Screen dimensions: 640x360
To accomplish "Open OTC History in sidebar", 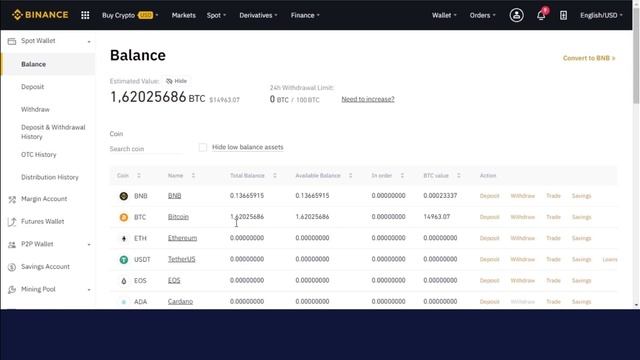I will coord(38,155).
